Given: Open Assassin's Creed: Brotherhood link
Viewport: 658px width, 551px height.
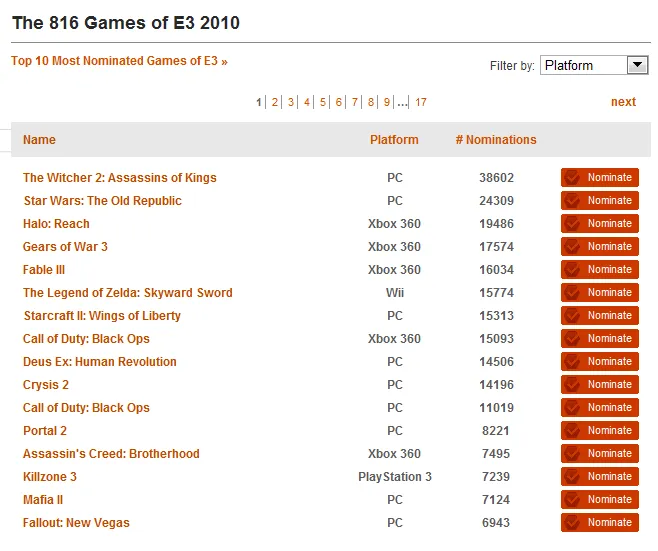Looking at the screenshot, I should pos(111,454).
